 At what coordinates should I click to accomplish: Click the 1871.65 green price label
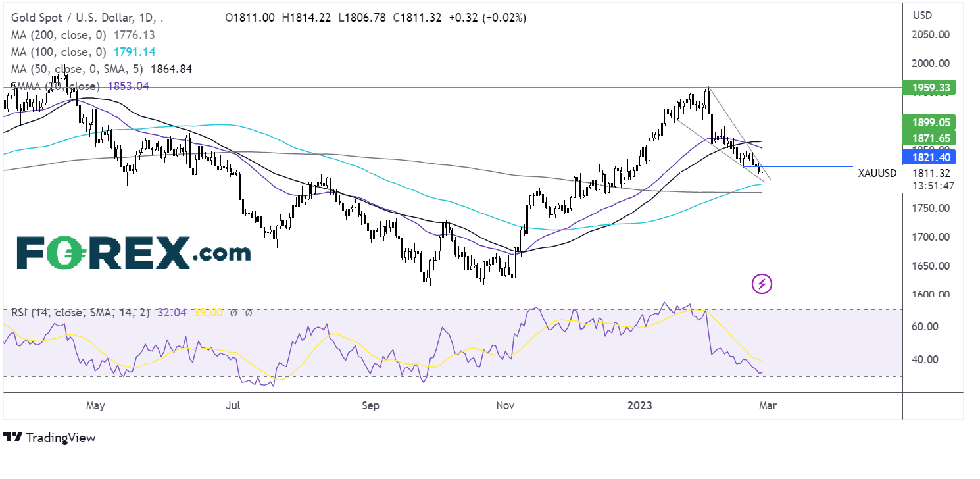point(929,138)
